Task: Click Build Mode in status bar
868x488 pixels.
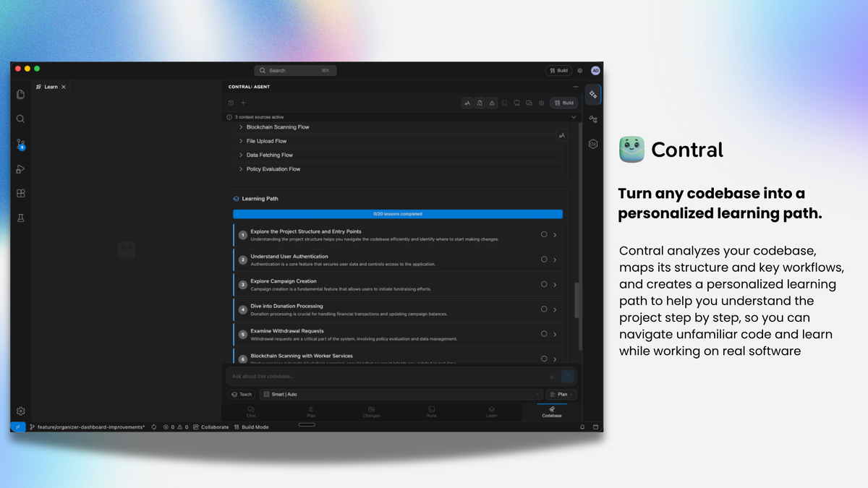Action: click(x=251, y=427)
